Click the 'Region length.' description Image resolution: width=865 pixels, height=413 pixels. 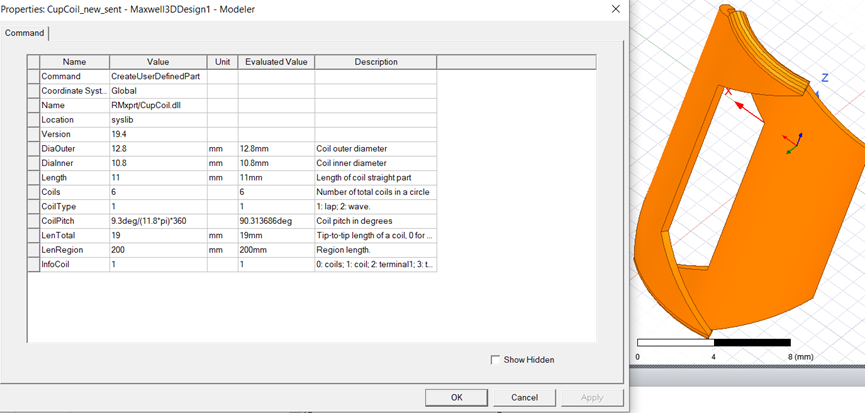376,250
